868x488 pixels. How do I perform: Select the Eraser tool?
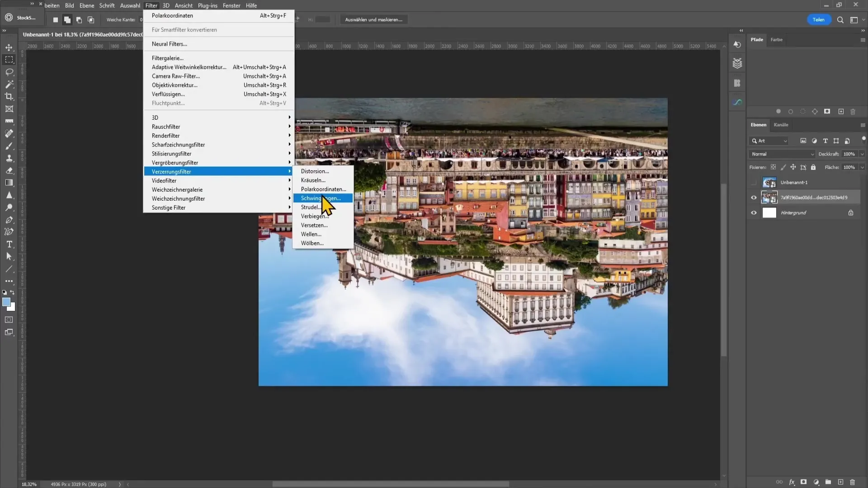pos(9,170)
